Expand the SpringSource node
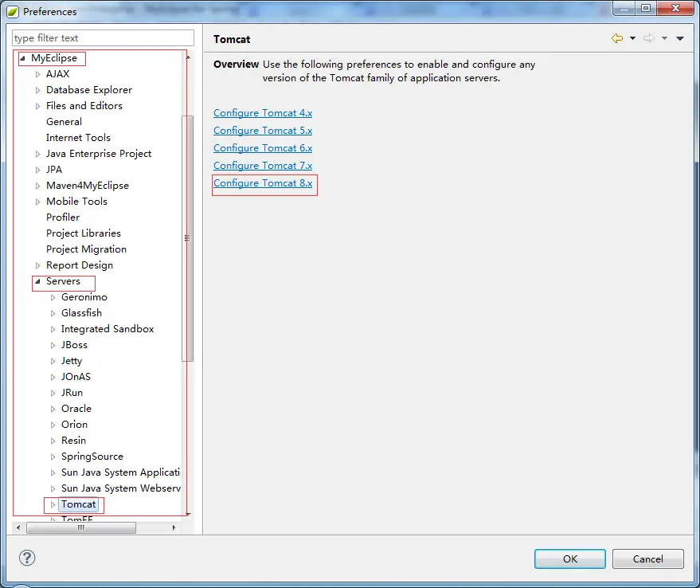The image size is (700, 588). 53,457
